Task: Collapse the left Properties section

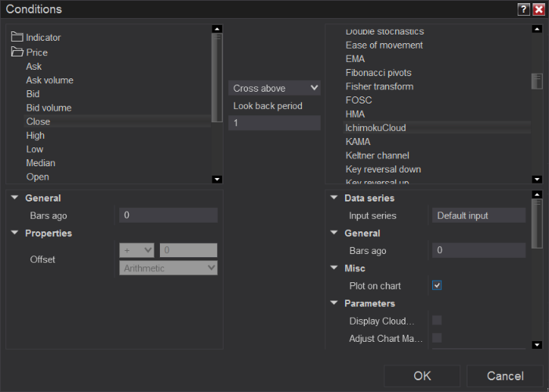Action: (x=16, y=233)
